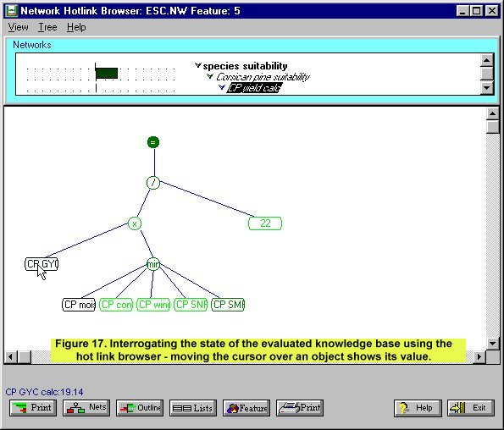This screenshot has height=430, width=504.
Task: Open Help with the question-mark button
Action: (418, 408)
